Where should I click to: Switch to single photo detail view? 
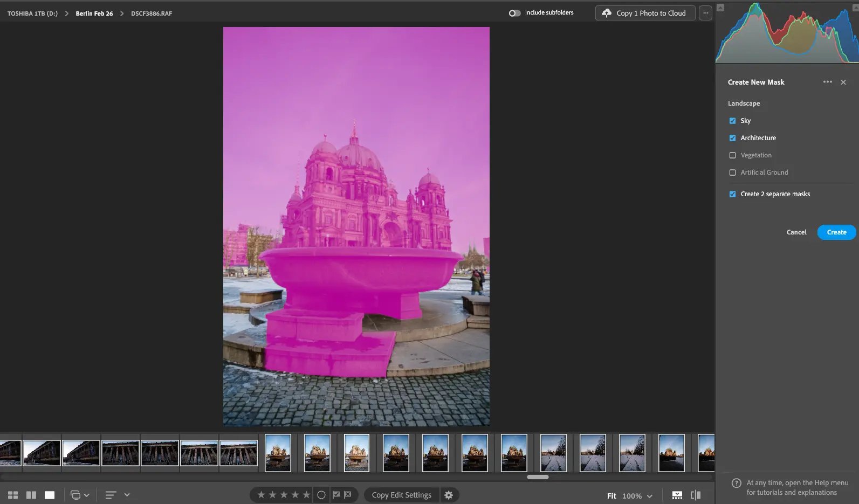tap(50, 495)
